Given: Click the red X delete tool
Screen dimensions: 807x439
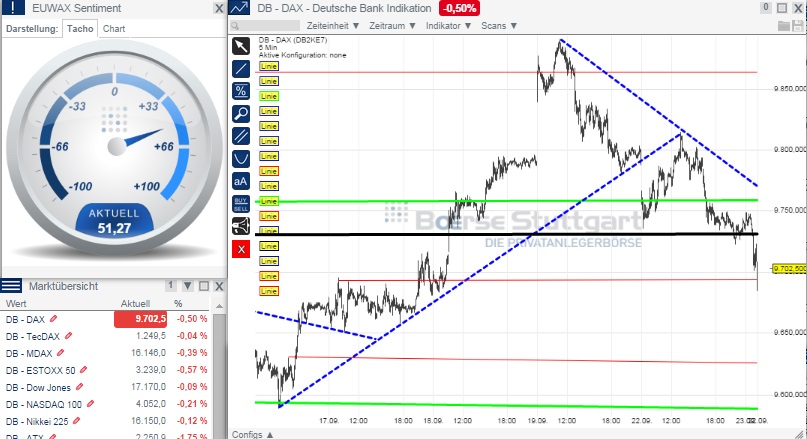Looking at the screenshot, I should (x=241, y=250).
